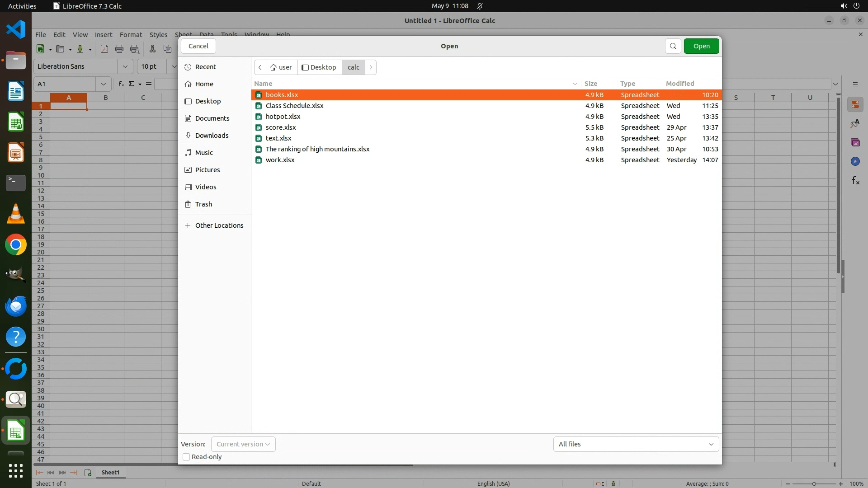Screen dimensions: 868x488
Task: Click the Sum sigma icon in formula bar
Action: [132, 84]
